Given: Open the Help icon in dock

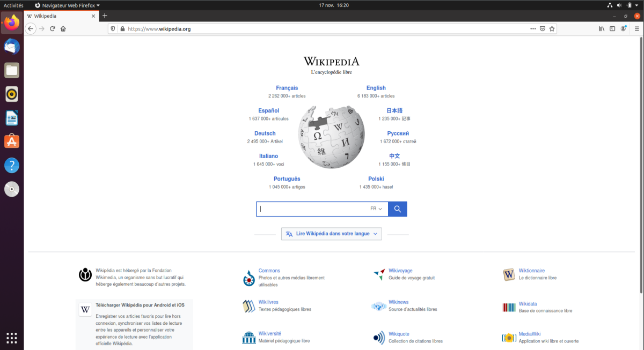Looking at the screenshot, I should [12, 166].
